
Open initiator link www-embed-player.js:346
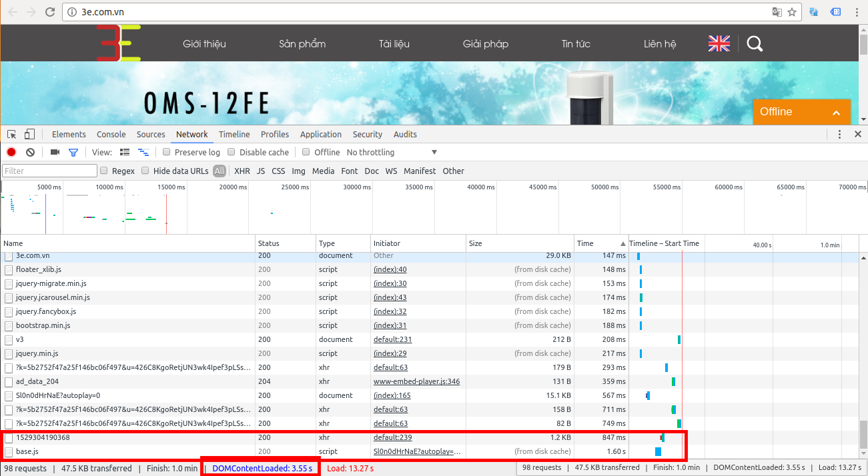point(416,381)
